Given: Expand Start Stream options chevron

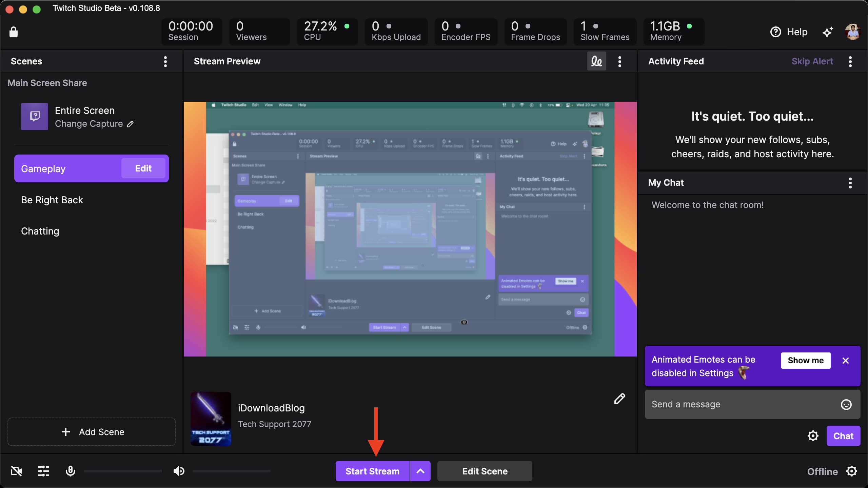Looking at the screenshot, I should click(420, 471).
